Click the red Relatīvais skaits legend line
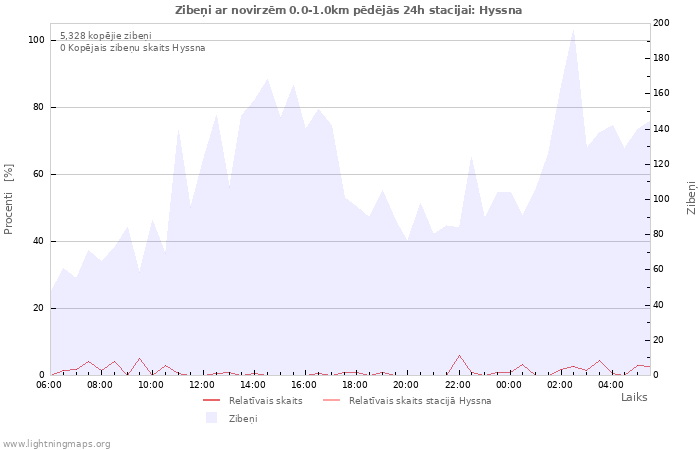700x450 pixels. pyautogui.click(x=211, y=400)
